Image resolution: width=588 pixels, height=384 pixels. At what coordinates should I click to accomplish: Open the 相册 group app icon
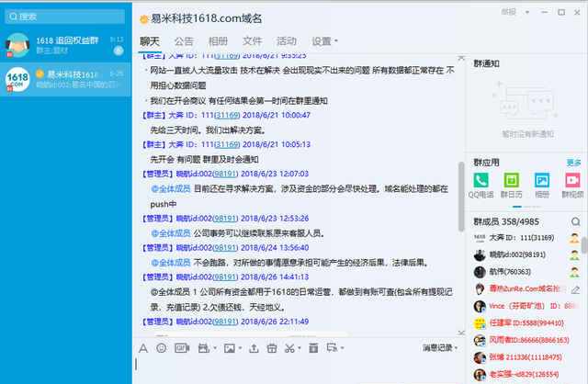point(542,183)
